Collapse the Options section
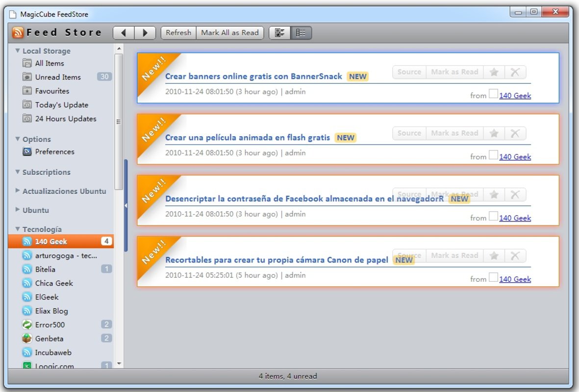Viewport: 579px width, 392px height. (x=17, y=139)
